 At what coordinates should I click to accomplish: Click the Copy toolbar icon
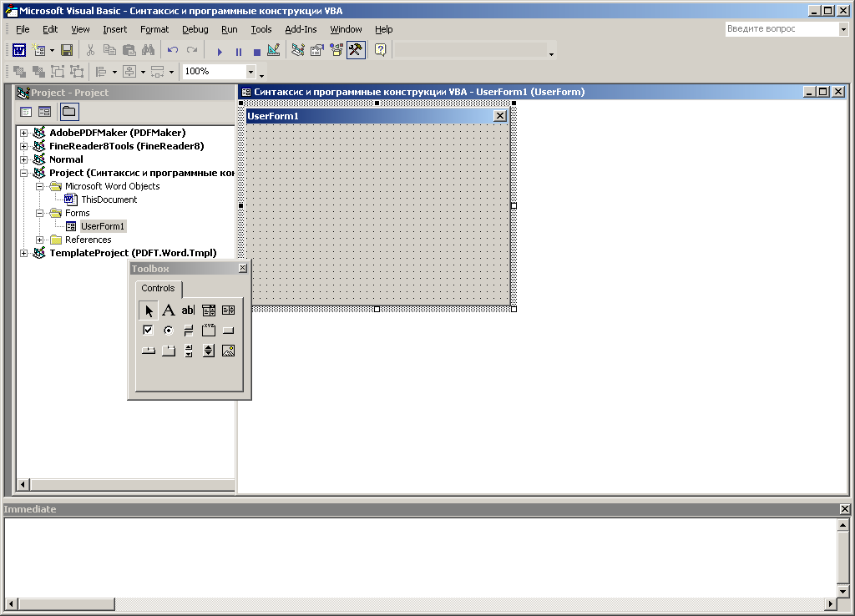(109, 51)
